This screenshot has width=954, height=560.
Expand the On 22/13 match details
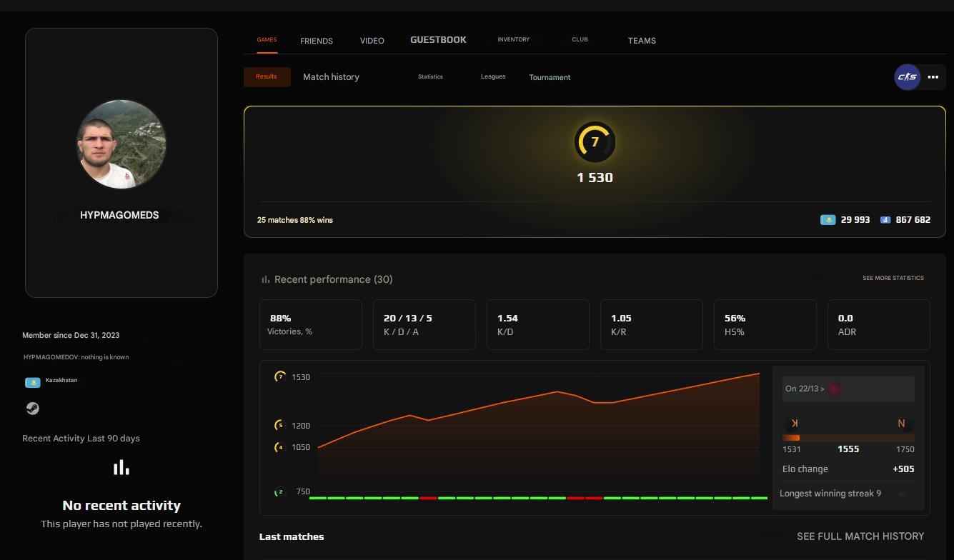[x=848, y=389]
